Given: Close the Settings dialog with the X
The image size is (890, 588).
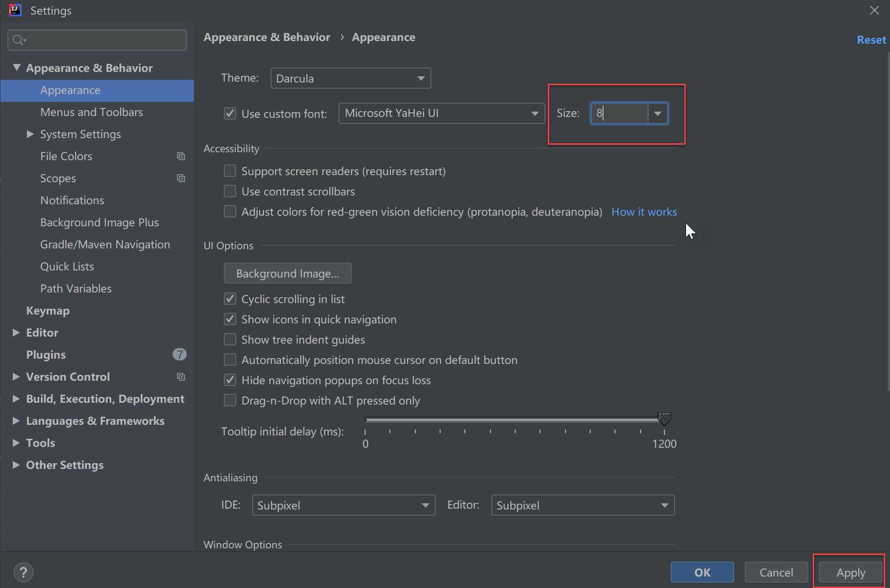Looking at the screenshot, I should [x=874, y=10].
